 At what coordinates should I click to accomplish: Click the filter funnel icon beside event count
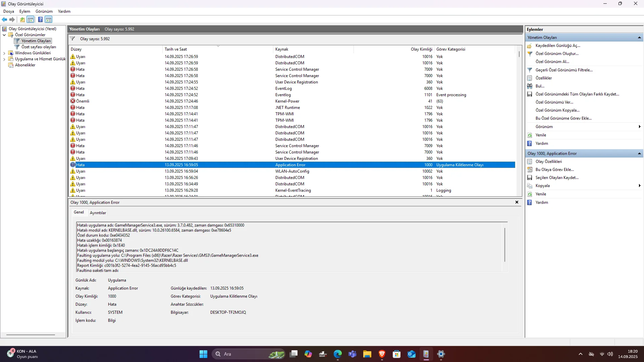point(72,39)
